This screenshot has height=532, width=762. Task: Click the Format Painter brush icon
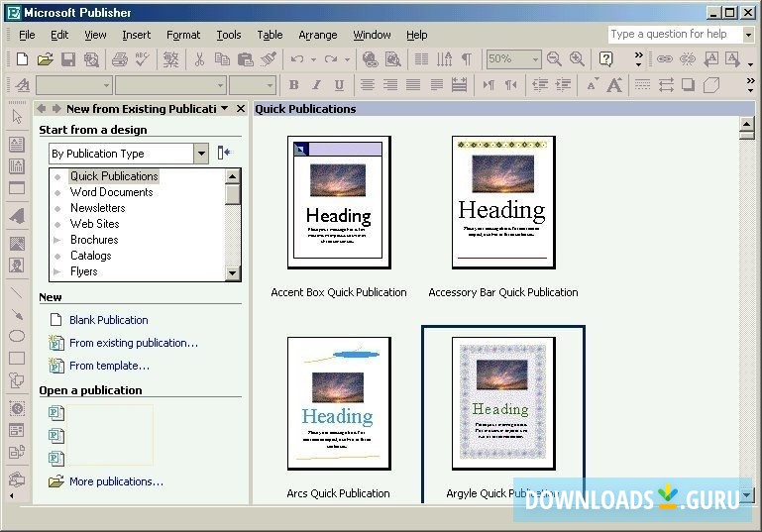(x=269, y=59)
